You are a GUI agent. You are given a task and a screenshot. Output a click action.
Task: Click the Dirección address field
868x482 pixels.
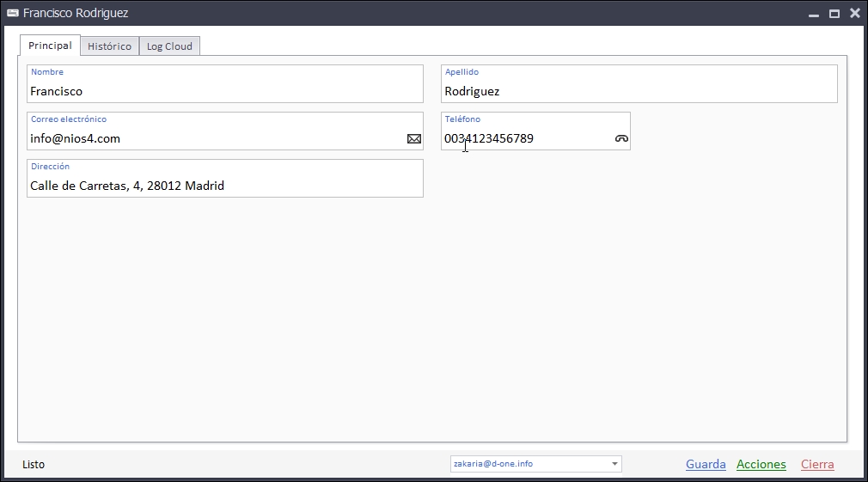point(223,186)
